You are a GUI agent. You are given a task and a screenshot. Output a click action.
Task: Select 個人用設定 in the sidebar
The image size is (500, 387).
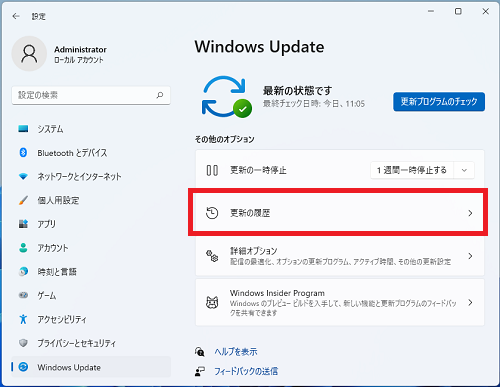[x=91, y=200]
